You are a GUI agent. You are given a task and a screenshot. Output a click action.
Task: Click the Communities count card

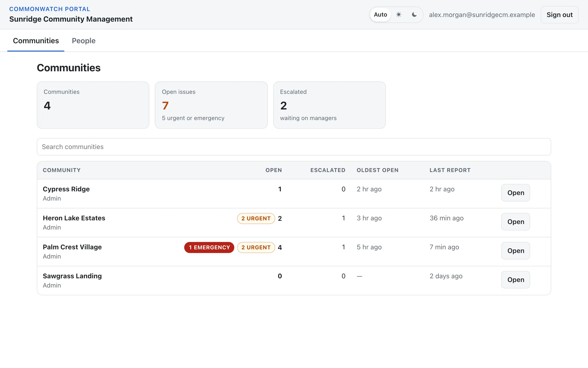93,105
